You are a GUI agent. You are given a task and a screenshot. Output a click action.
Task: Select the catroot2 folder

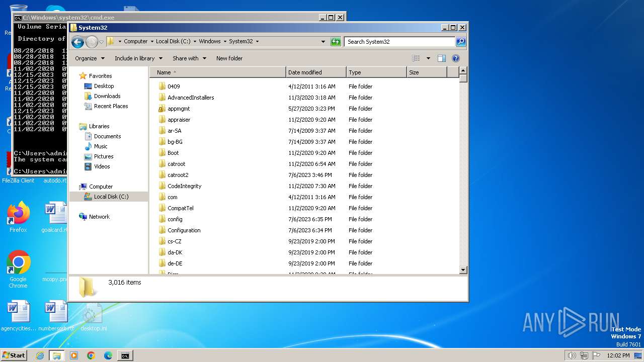(178, 175)
